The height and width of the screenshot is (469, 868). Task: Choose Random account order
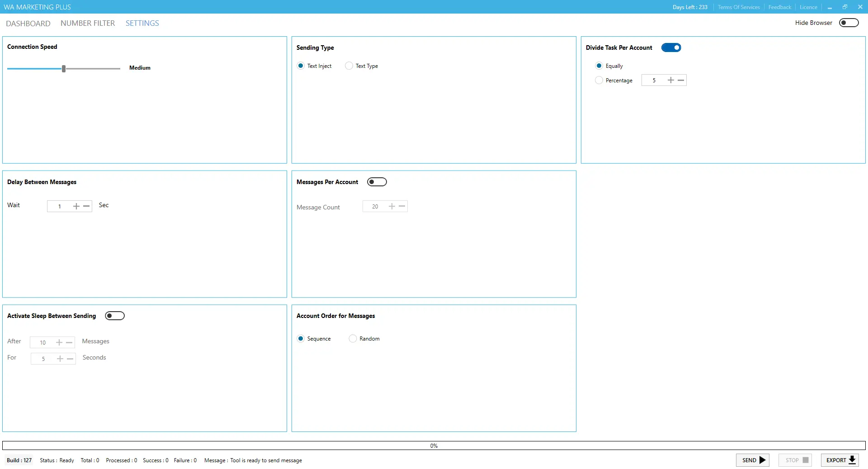coord(353,338)
